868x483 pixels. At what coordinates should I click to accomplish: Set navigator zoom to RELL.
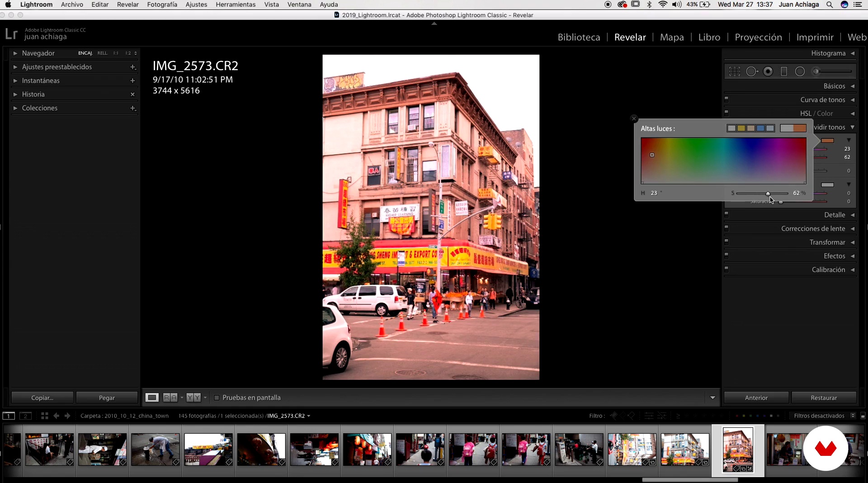pos(103,53)
